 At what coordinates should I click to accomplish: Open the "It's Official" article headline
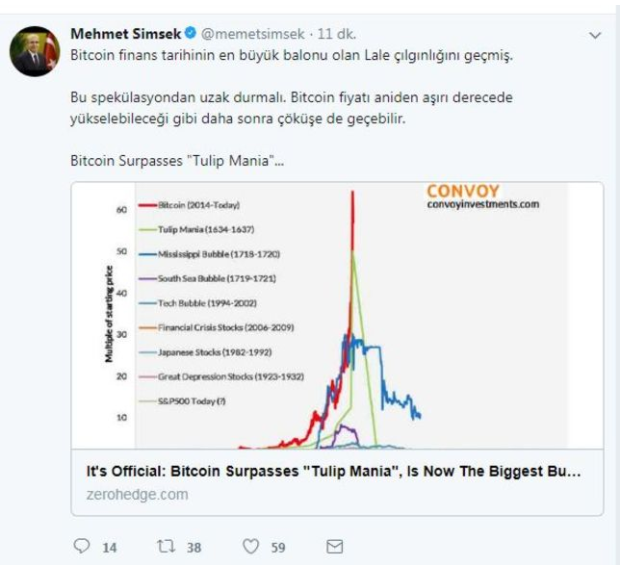click(337, 470)
